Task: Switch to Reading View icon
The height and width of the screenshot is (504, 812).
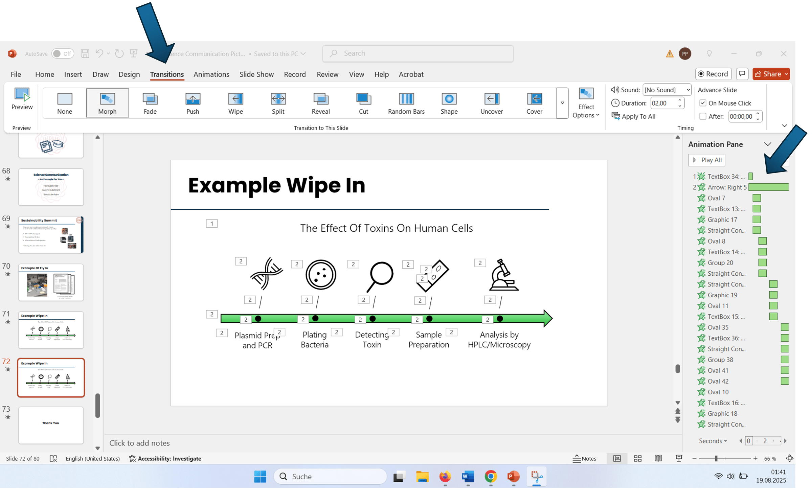Action: pos(658,458)
